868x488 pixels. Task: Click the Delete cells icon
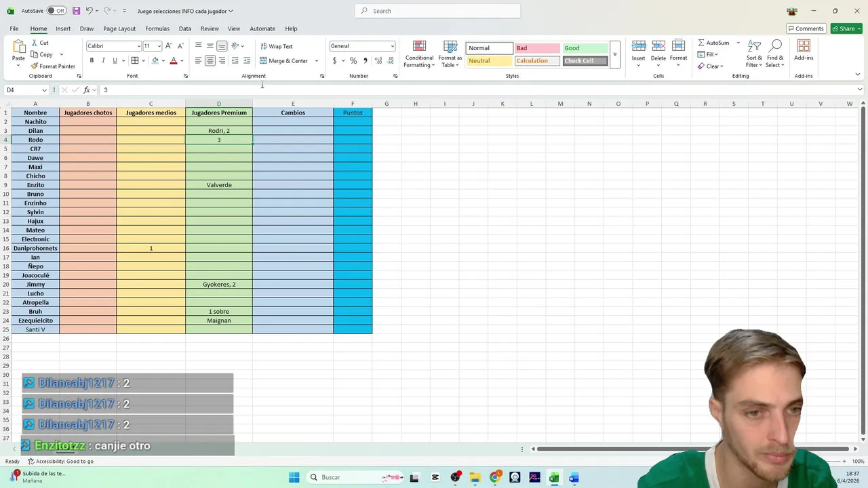pos(658,46)
